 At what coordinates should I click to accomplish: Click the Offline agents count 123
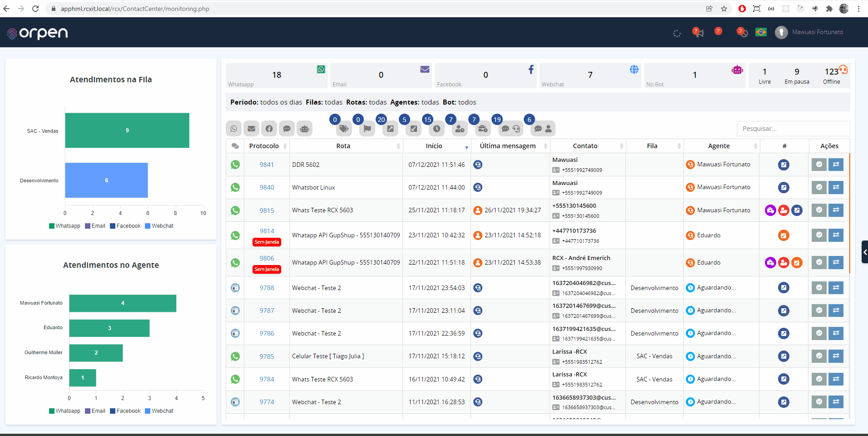tap(832, 72)
